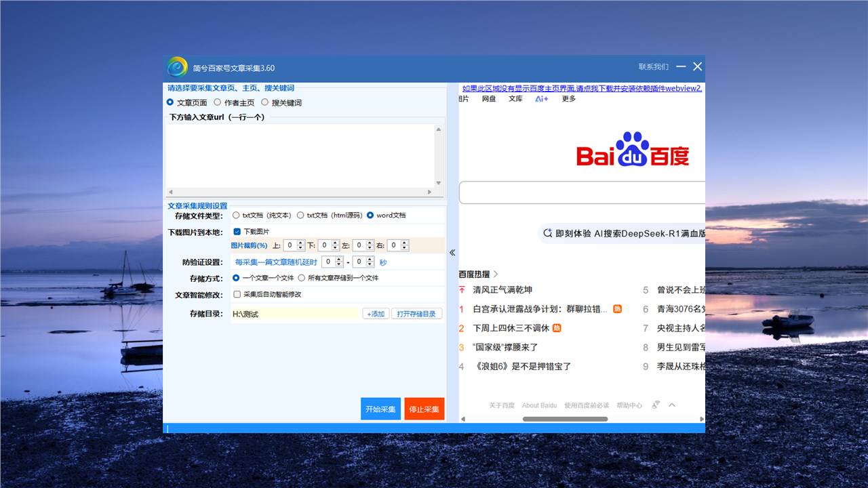Enable 采集后自动智能修改 checkbox
This screenshot has height=488, width=868.
coord(237,295)
